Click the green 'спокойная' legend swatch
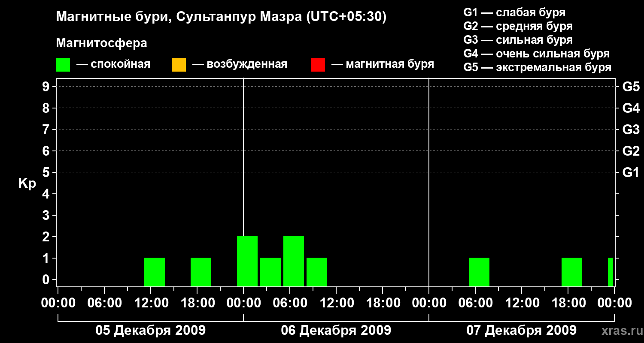This screenshot has height=343, width=644. click(x=63, y=65)
